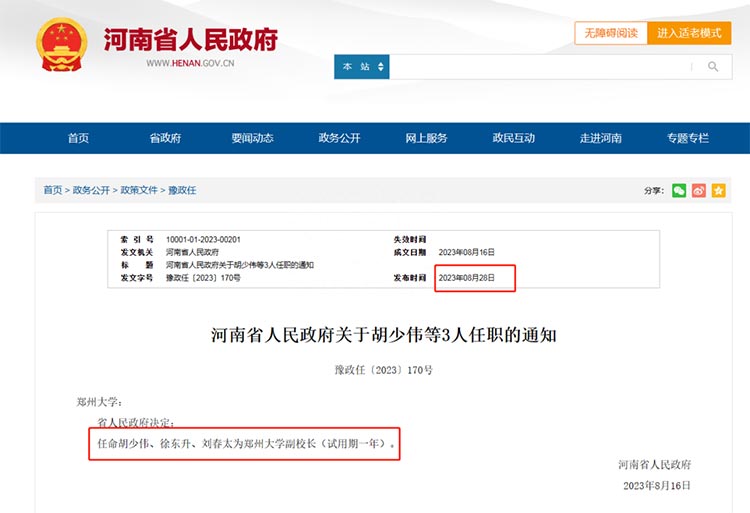The width and height of the screenshot is (750, 513).
Task: Click 政策文件 breadcrumb link
Action: tap(139, 190)
